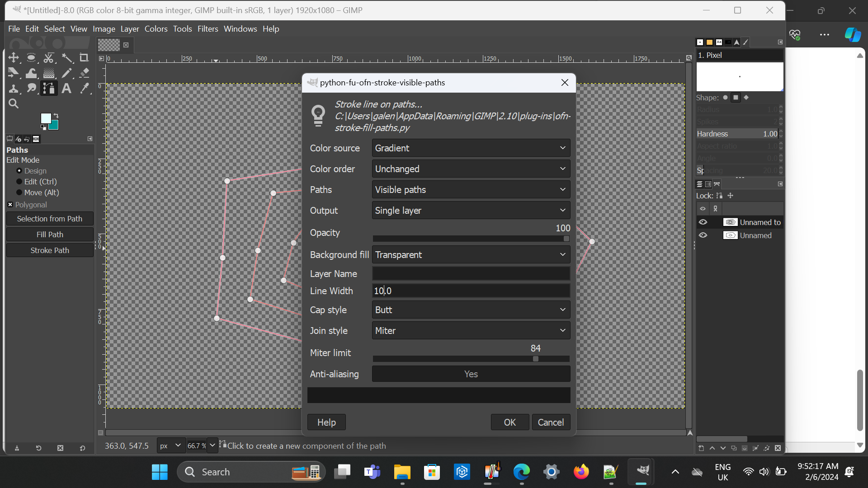This screenshot has width=868, height=488.
Task: Click the Stroke Path button
Action: click(x=50, y=250)
